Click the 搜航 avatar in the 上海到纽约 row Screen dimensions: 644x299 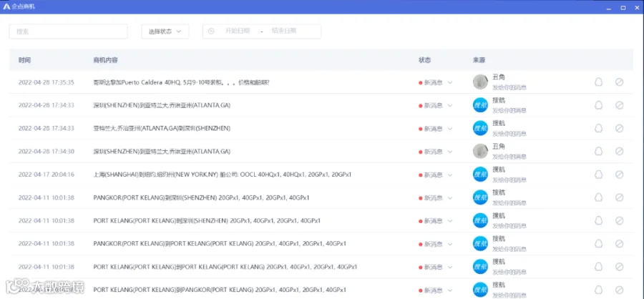point(480,174)
